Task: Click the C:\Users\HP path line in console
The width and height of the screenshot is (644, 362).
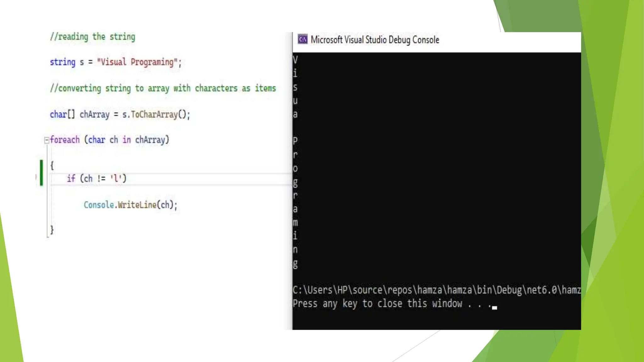Action: click(436, 290)
